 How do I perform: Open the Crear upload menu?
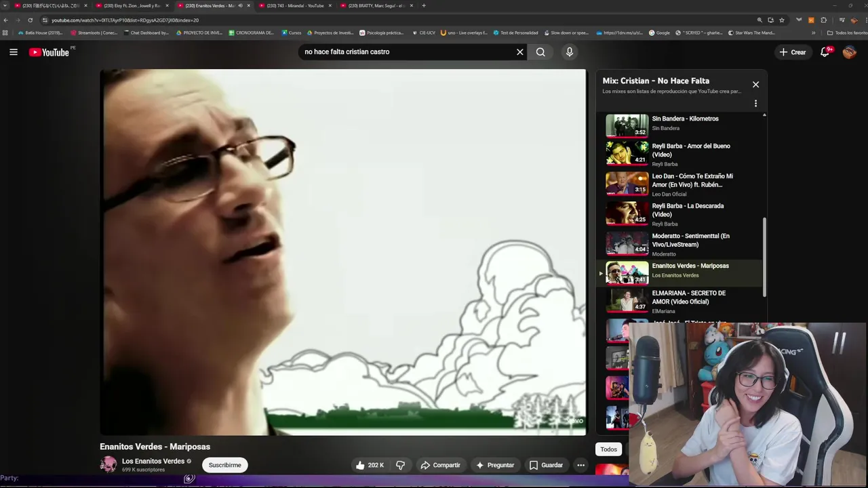tap(793, 52)
